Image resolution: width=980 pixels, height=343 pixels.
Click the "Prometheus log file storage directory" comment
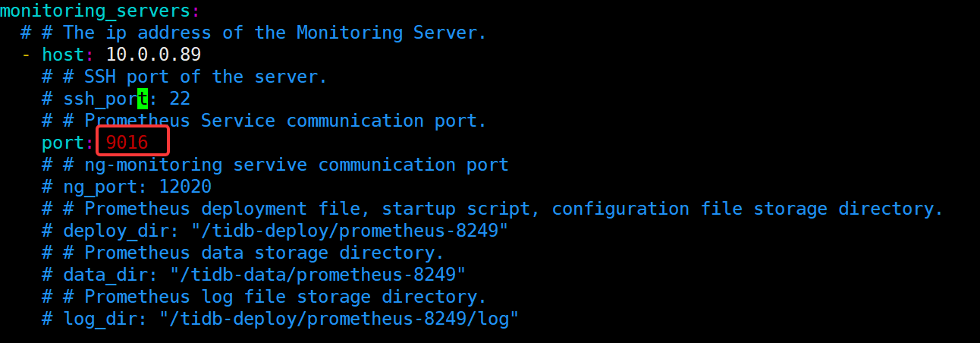tap(285, 297)
